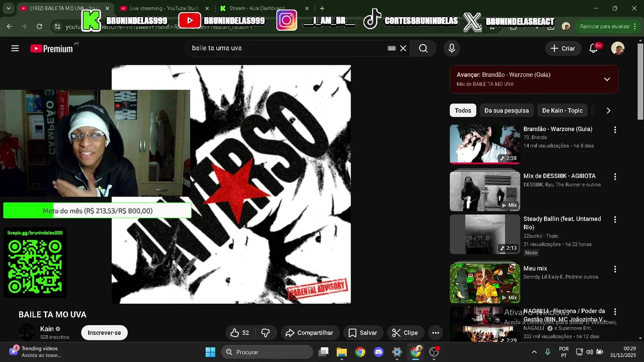This screenshot has height=362, width=644.
Task: Open options for Brandão - Warzone video
Action: pos(615,130)
